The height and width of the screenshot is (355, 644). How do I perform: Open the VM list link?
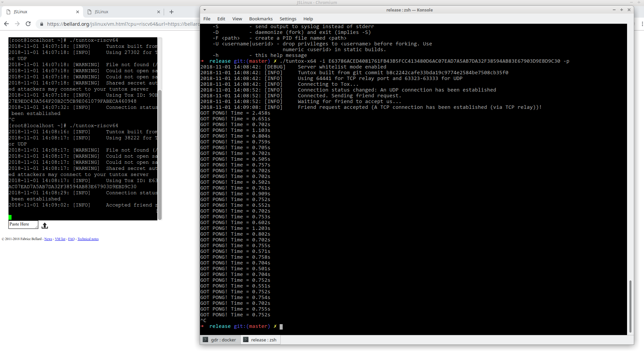(60, 239)
